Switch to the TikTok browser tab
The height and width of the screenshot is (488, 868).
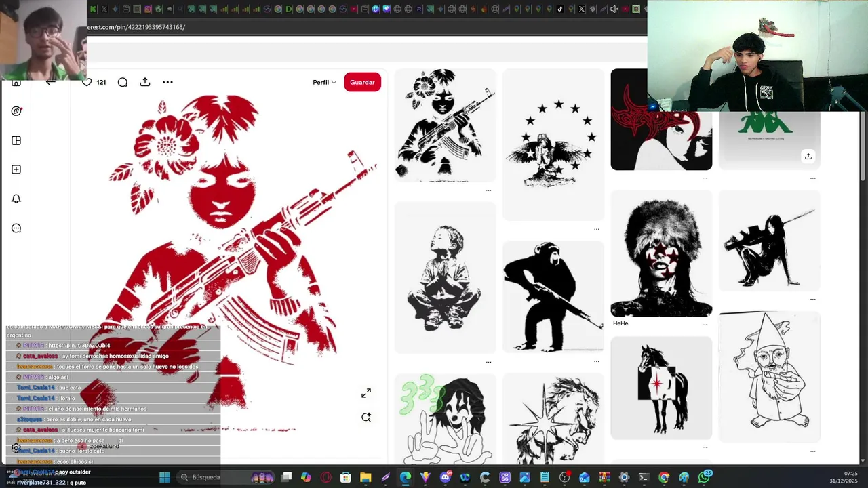coord(560,9)
